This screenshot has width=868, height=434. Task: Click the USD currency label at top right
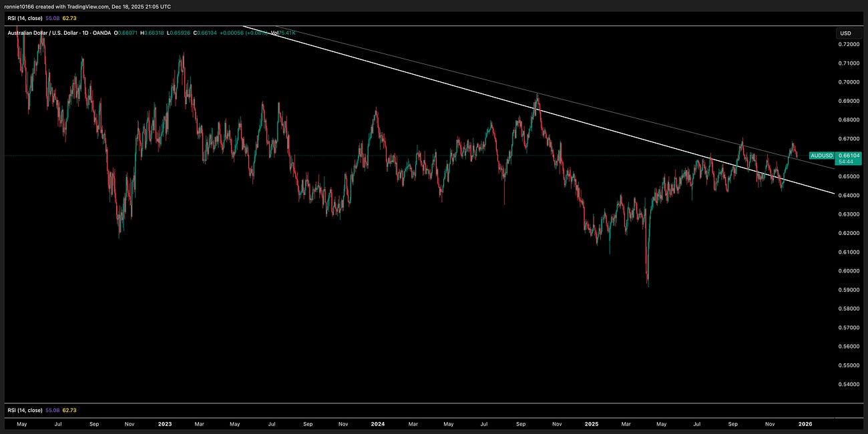click(845, 32)
